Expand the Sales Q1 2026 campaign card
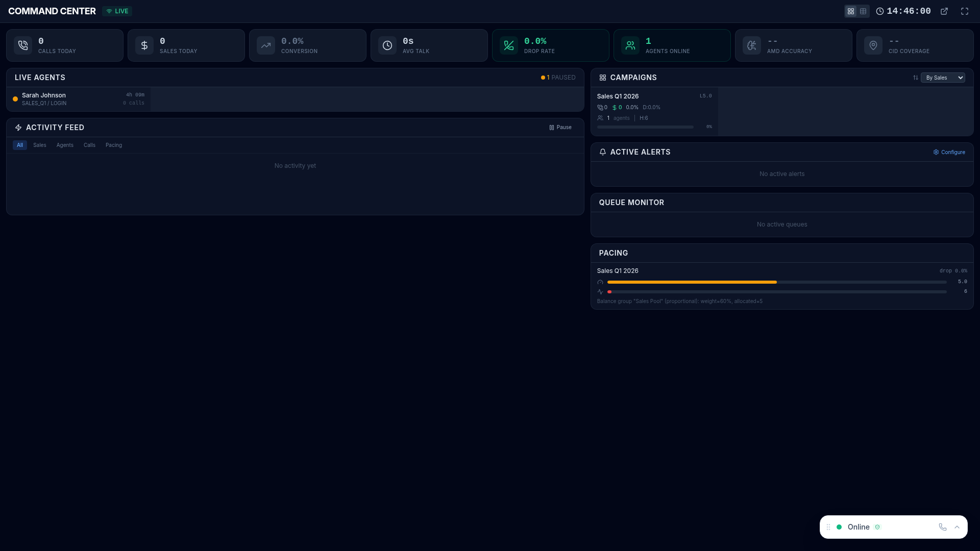This screenshot has height=551, width=980. (654, 111)
